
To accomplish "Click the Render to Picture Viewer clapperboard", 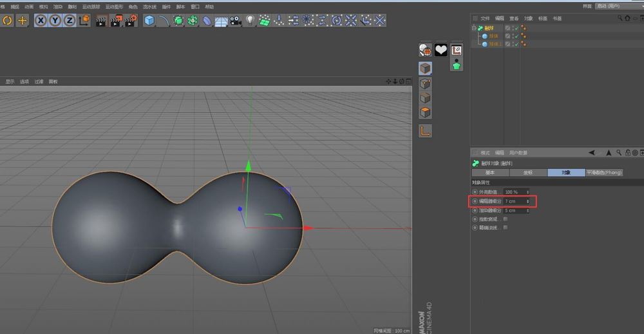I will click(x=116, y=21).
